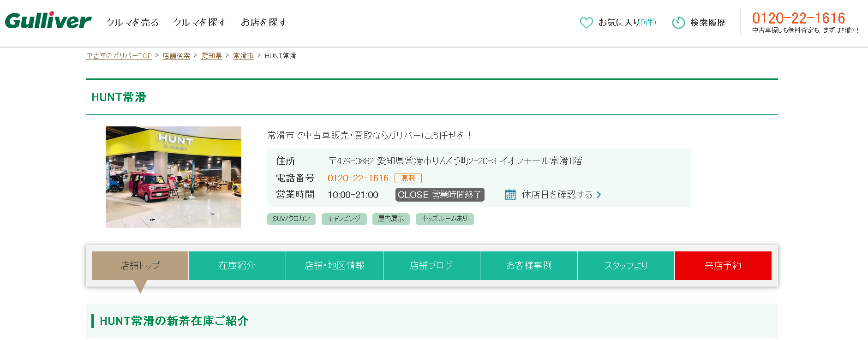
Task: Click the HUNT常滑 breadcrumb text
Action: (281, 56)
